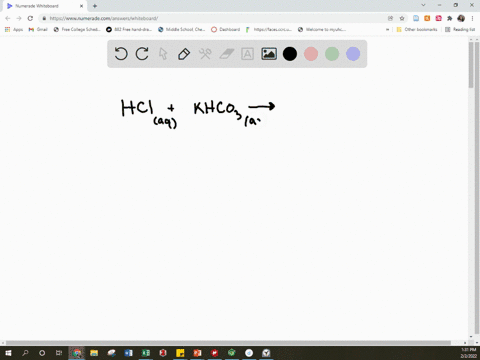Image resolution: width=480 pixels, height=360 pixels.
Task: Open Sticky Notes yellow taskbar icon
Action: [x=180, y=353]
